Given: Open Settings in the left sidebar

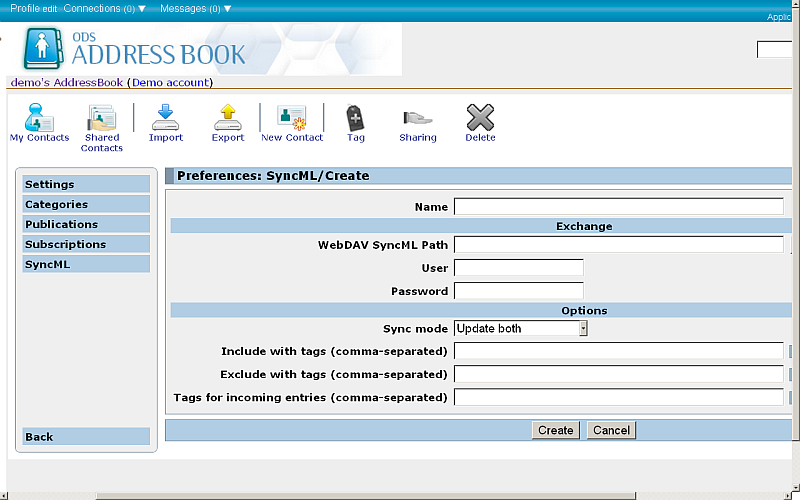Looking at the screenshot, I should click(86, 184).
